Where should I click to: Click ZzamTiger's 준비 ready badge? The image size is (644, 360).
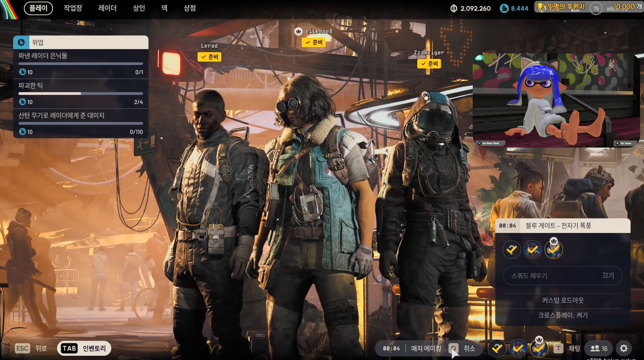(429, 64)
